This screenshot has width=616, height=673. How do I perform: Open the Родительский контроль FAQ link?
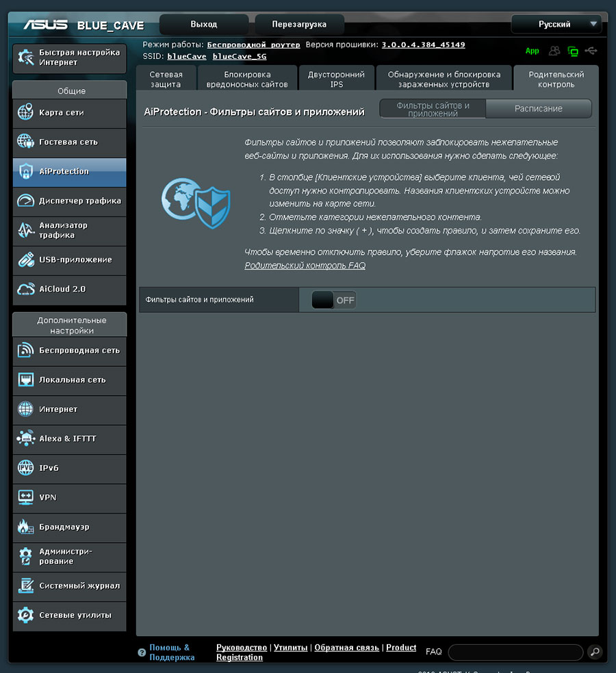click(x=305, y=266)
